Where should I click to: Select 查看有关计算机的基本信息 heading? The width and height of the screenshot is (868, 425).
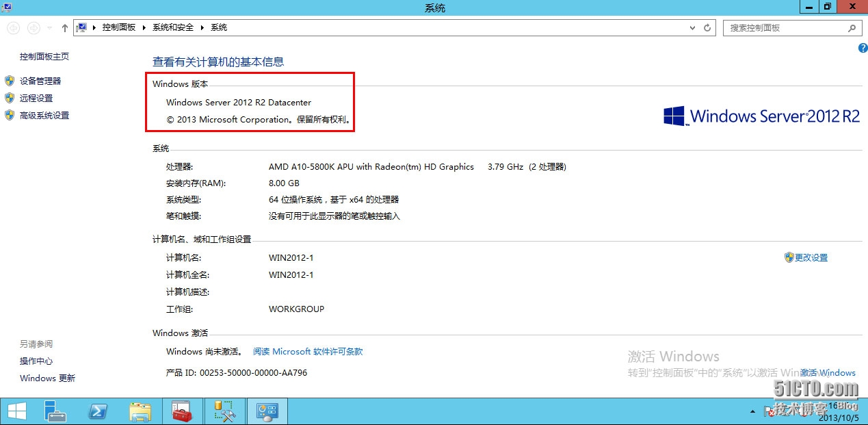[x=218, y=62]
